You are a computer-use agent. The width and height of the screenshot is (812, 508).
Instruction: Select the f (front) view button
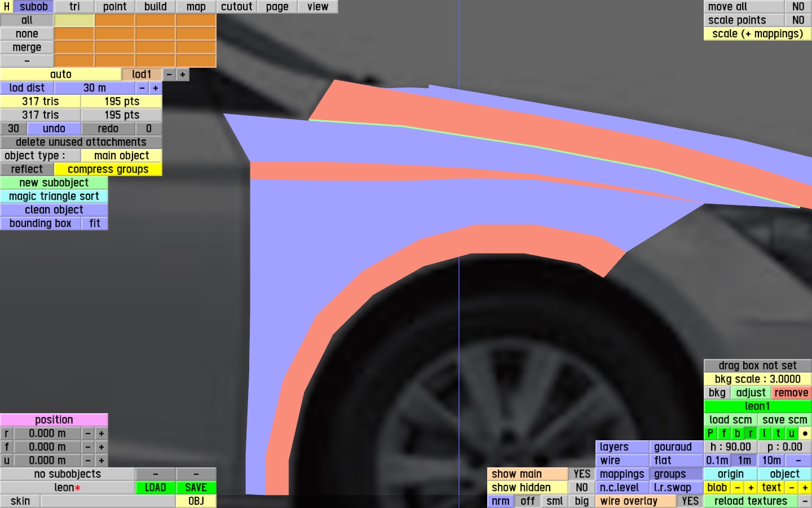pos(724,433)
